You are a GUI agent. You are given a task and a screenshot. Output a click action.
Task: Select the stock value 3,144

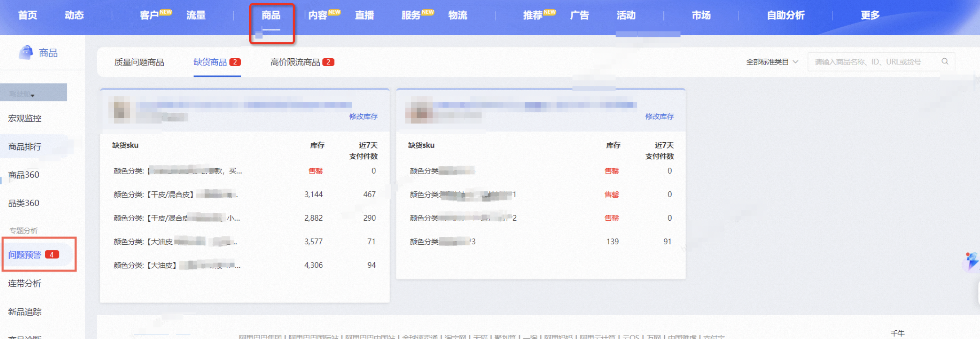[x=313, y=195]
